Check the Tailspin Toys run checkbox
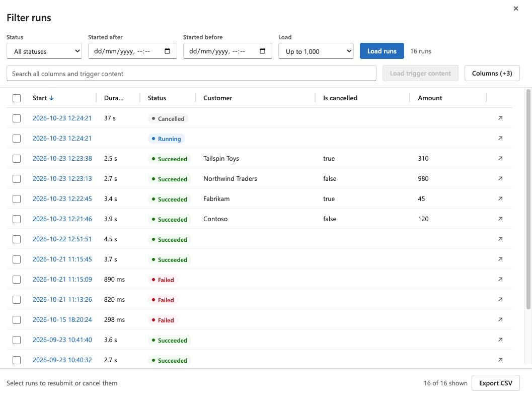This screenshot has width=532, height=399. [x=17, y=159]
